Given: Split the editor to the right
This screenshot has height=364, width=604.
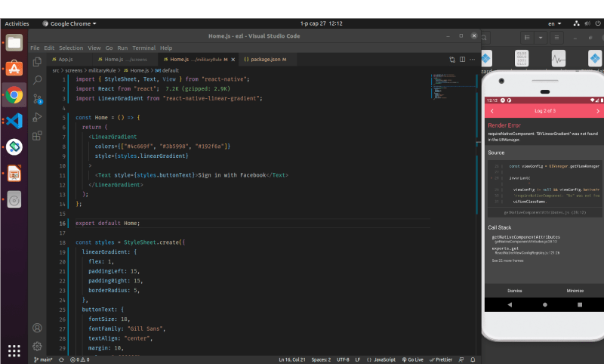Looking at the screenshot, I should point(462,60).
